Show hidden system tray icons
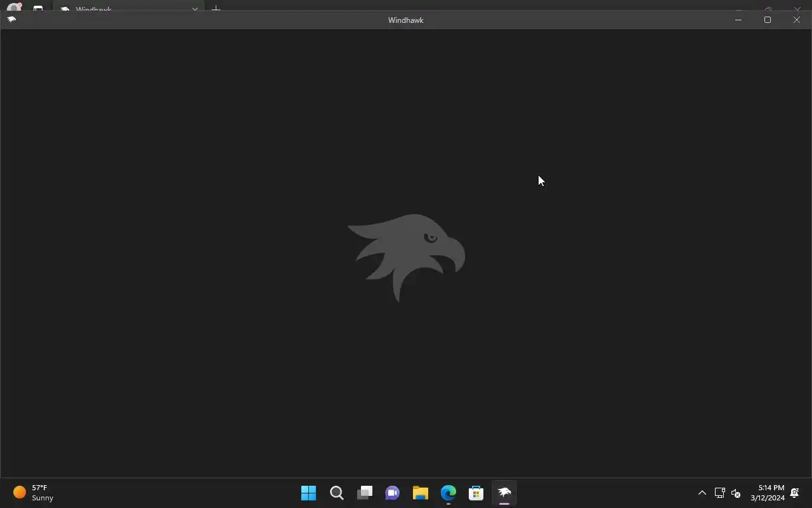The height and width of the screenshot is (508, 812). coord(702,493)
